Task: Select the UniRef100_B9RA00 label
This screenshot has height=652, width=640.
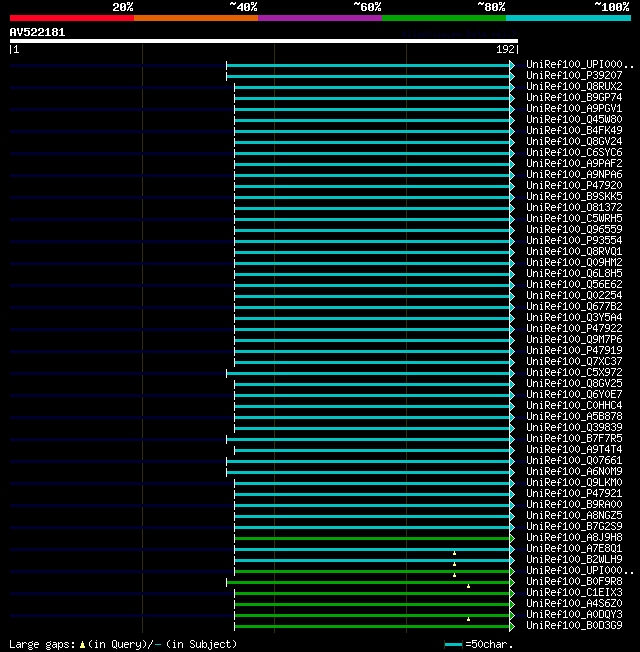Action: click(x=574, y=504)
